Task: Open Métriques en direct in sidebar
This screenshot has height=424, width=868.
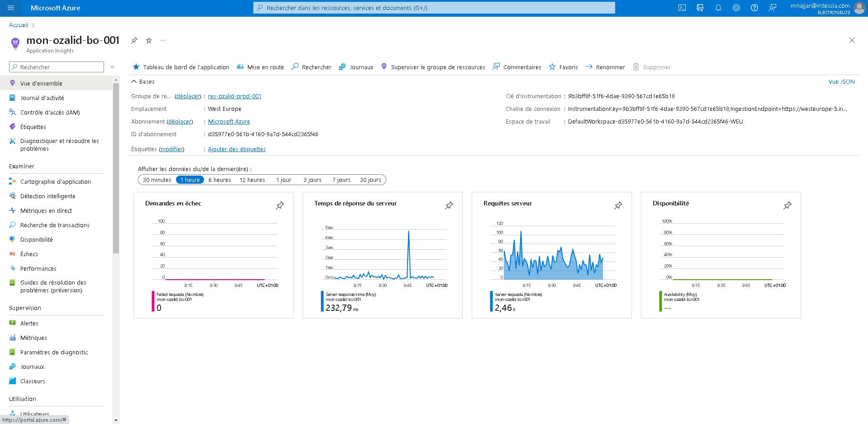Action: click(46, 210)
